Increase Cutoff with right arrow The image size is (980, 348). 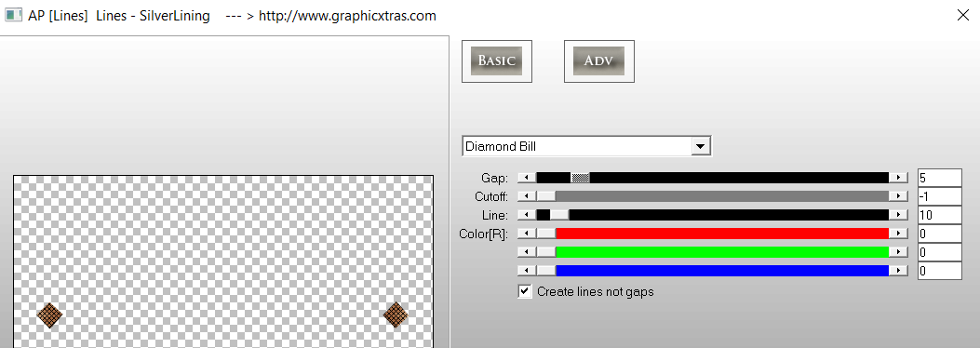(x=898, y=196)
